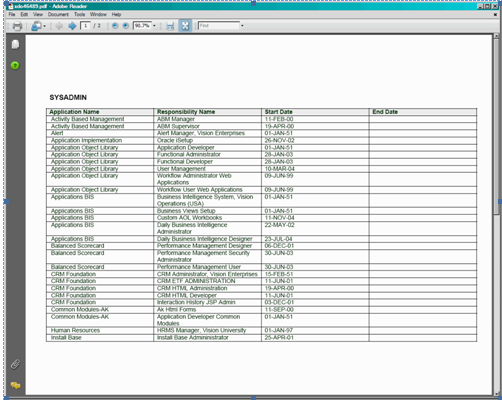The image size is (502, 400).
Task: Click the zoom out minus button
Action: coord(115,26)
